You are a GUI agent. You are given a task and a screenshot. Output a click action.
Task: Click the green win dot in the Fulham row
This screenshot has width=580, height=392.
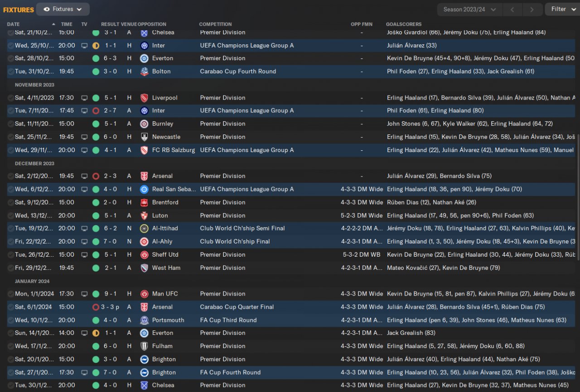point(96,346)
